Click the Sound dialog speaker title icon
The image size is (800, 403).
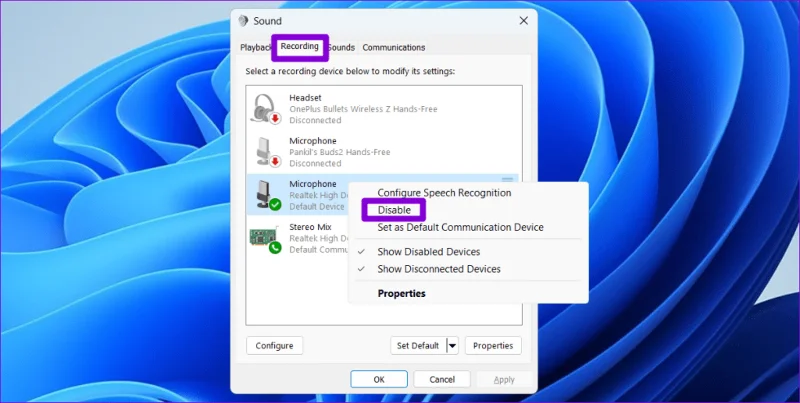click(x=243, y=21)
